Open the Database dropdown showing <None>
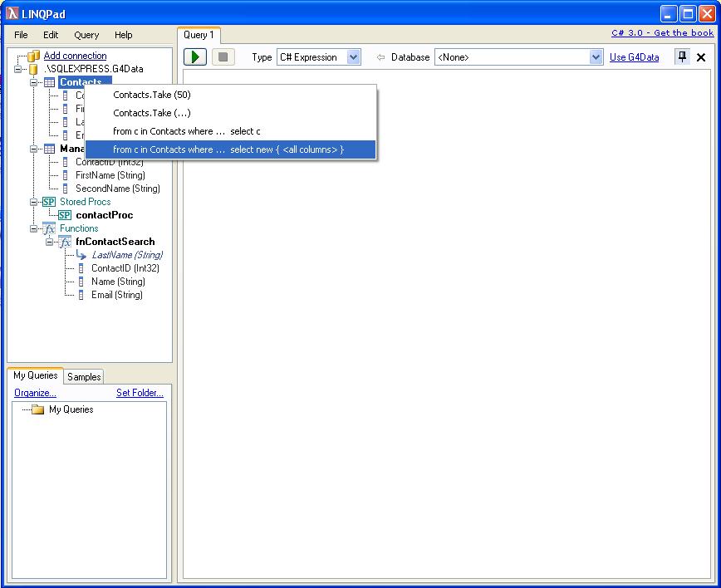Image resolution: width=721 pixels, height=588 pixels. 596,57
